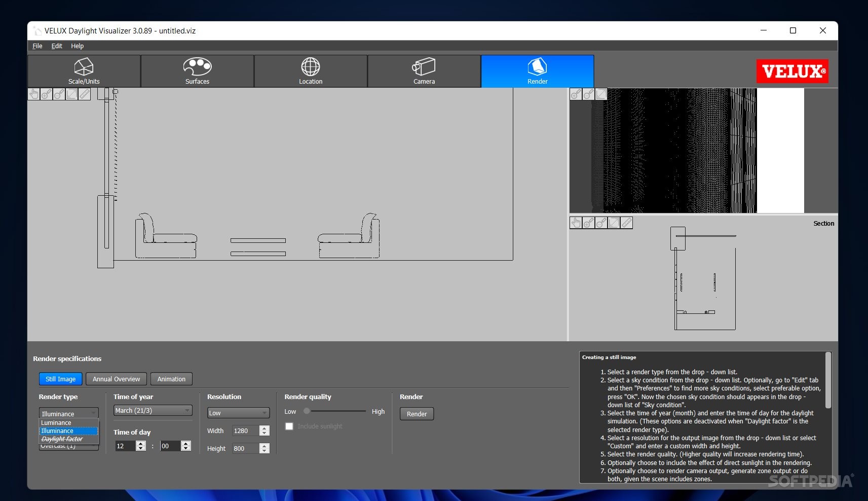
Task: Increase the hour with its up arrow
Action: pos(141,443)
